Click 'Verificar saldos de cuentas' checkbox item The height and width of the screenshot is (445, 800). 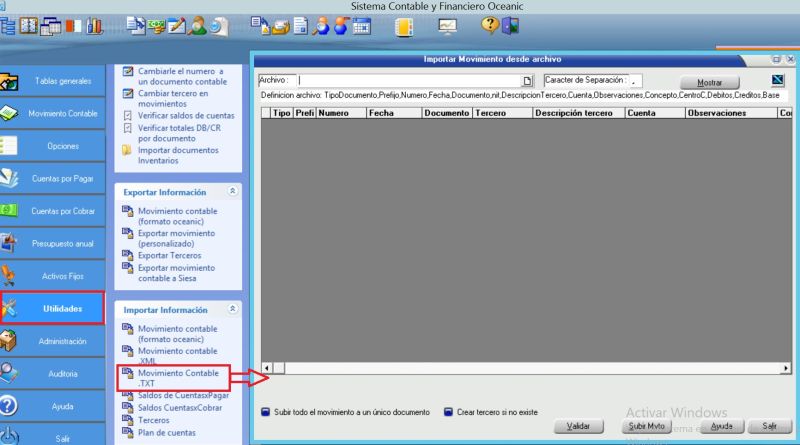pyautogui.click(x=178, y=116)
